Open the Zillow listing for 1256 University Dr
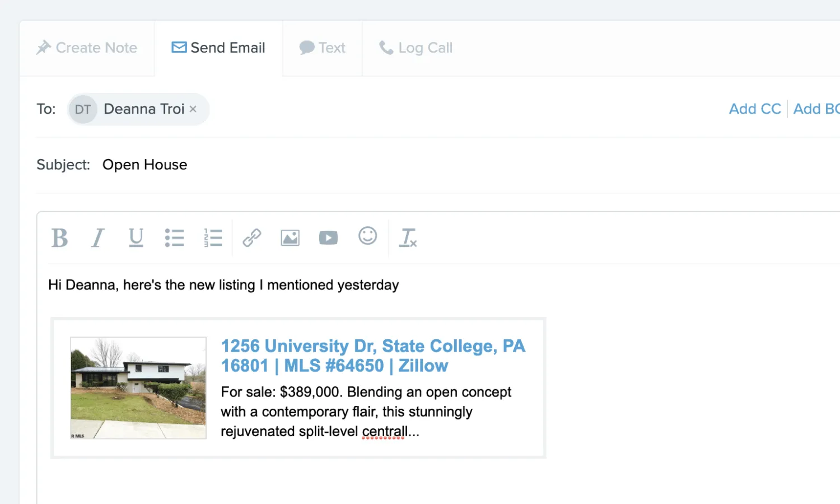Screen dimensions: 840x504 coord(373,356)
